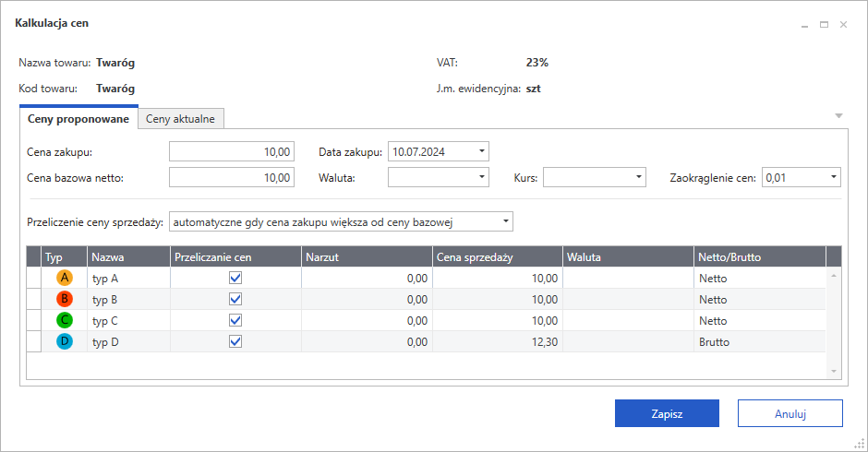Expand the Przeliczenie ceny sprzedaży combo box

[x=504, y=221]
